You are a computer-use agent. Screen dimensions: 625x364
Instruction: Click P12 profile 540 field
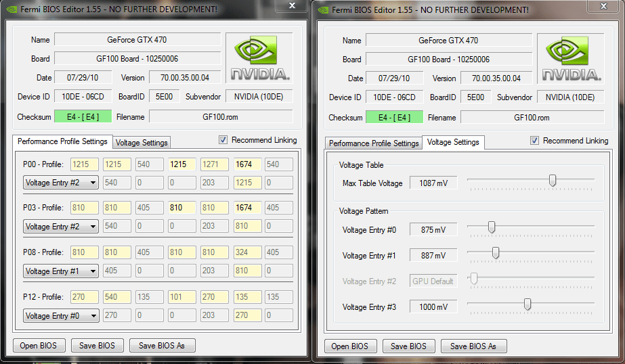point(116,297)
